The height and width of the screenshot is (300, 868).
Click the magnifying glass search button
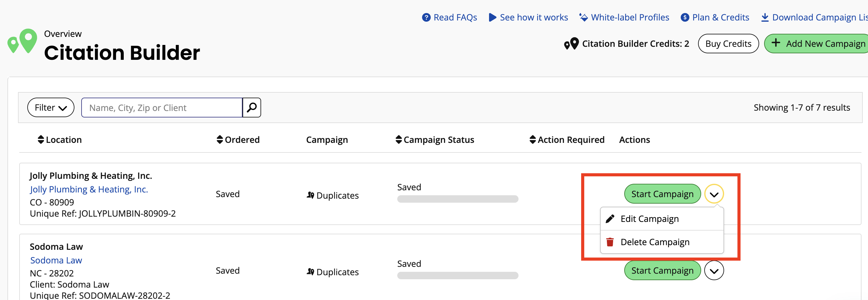[252, 108]
